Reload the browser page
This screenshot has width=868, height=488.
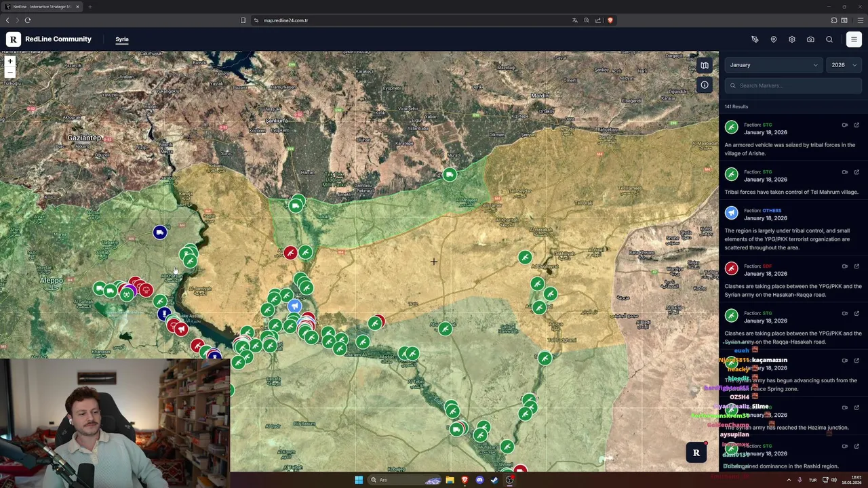(x=28, y=20)
